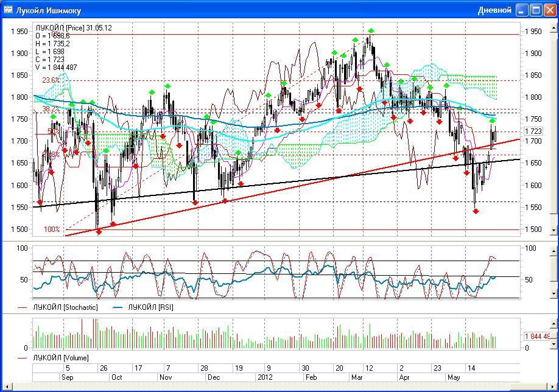Viewport: 559px width, 392px height.
Task: Click the C = 1 723 value
Action: tap(50, 60)
